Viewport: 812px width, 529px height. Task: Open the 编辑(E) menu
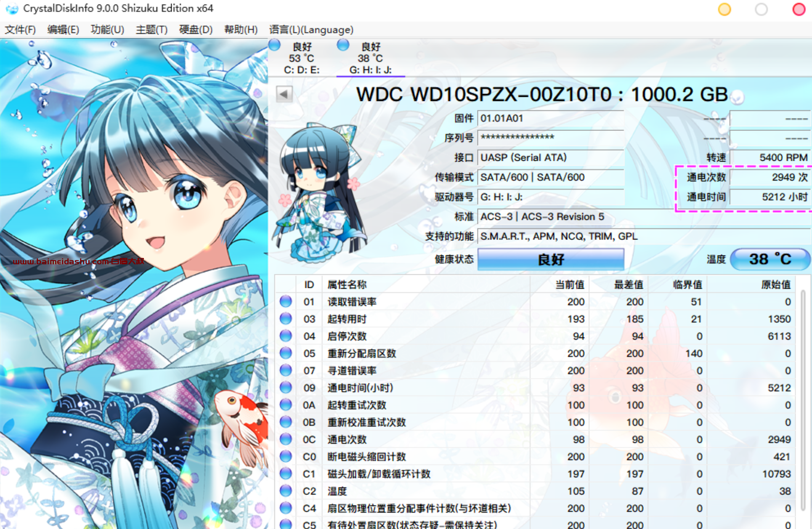[63, 30]
